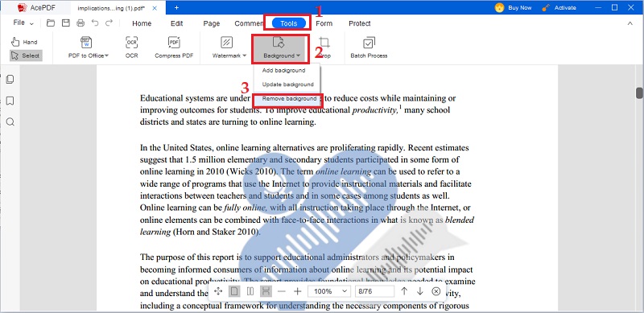This screenshot has width=644, height=313.
Task: Switch to the Comment tab
Action: point(249,23)
